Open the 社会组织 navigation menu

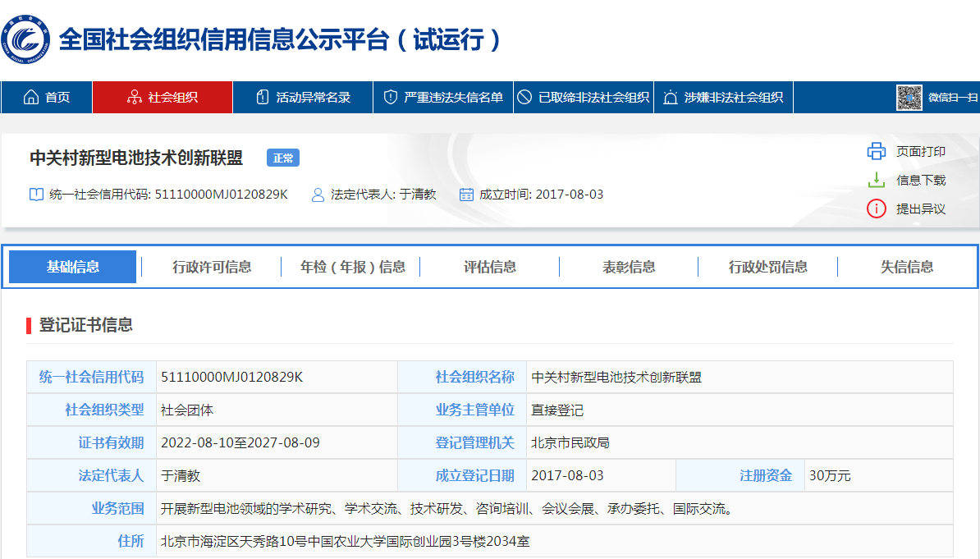click(x=163, y=98)
